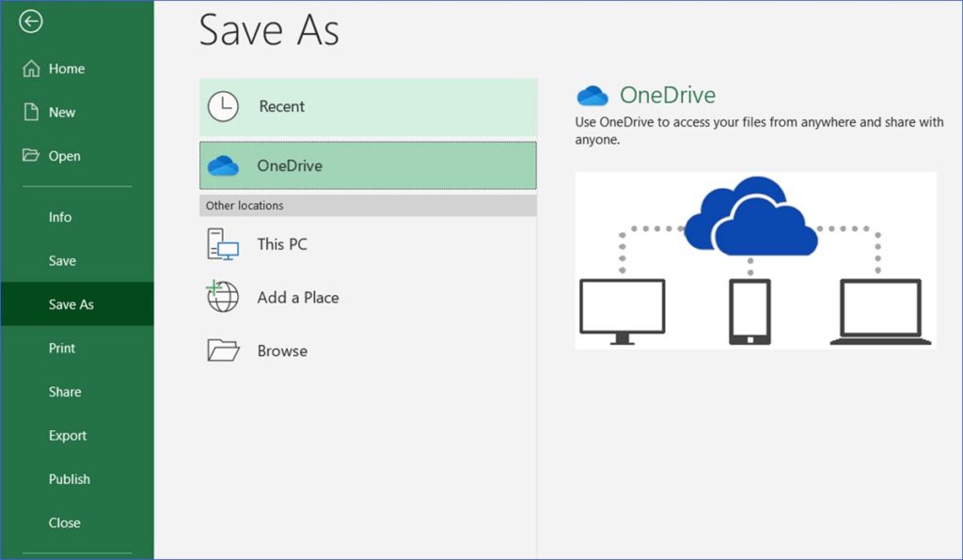This screenshot has width=963, height=560.
Task: Select Save in the sidebar
Action: pyautogui.click(x=62, y=260)
